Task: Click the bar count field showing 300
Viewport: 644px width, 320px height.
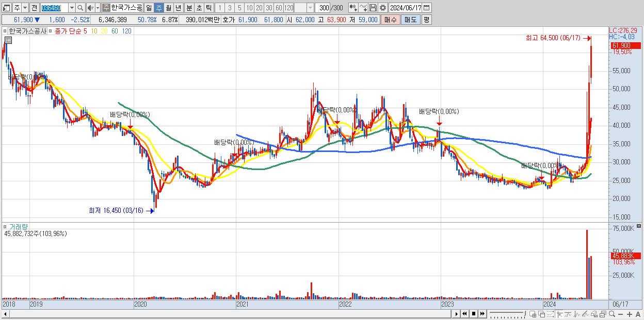Action: [324, 8]
